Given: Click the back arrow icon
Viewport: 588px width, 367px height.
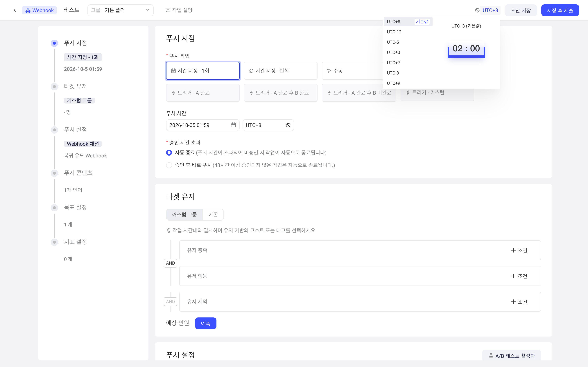Looking at the screenshot, I should [15, 10].
